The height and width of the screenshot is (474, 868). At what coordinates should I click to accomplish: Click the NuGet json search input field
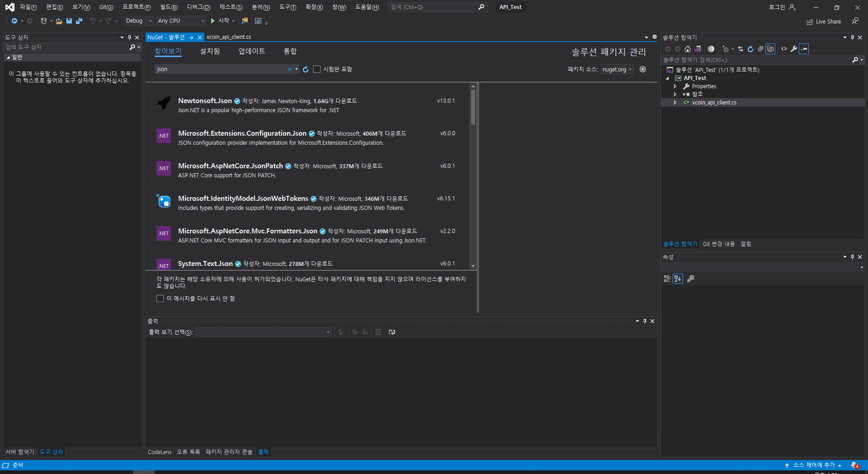coord(221,69)
